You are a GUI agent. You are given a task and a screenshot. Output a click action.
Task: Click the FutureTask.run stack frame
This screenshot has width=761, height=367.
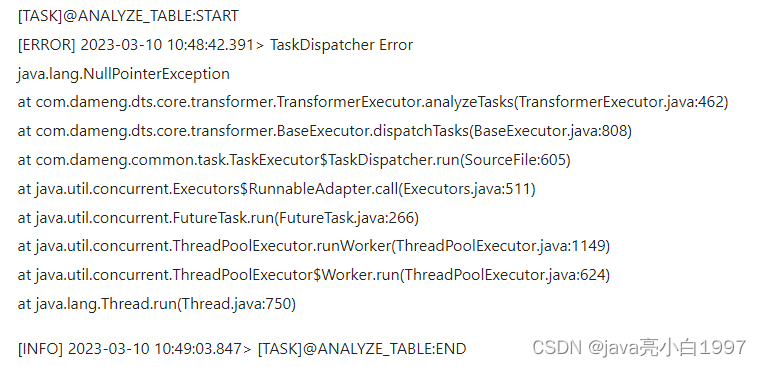click(218, 217)
